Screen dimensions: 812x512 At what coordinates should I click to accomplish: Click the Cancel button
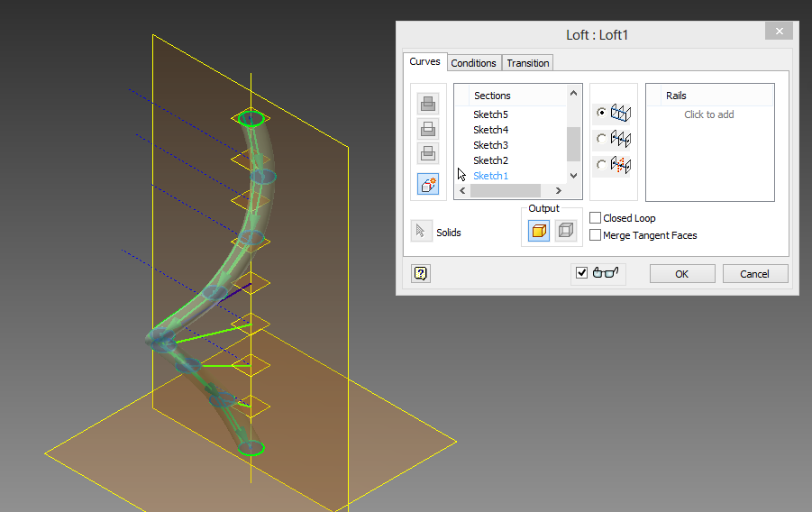pos(754,274)
